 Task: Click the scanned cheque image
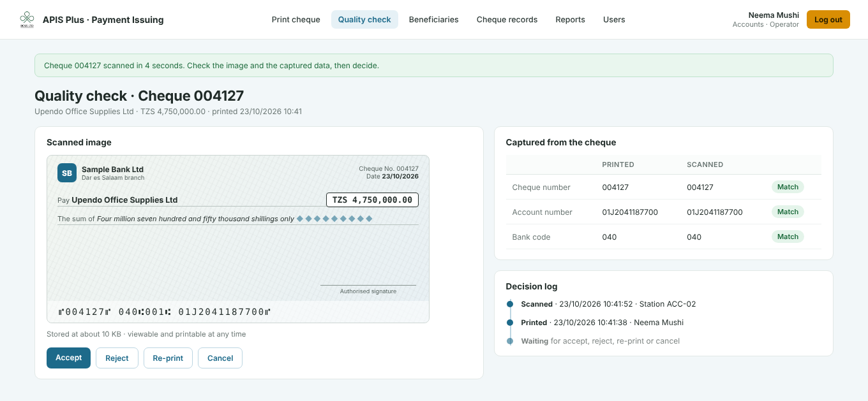pos(238,239)
